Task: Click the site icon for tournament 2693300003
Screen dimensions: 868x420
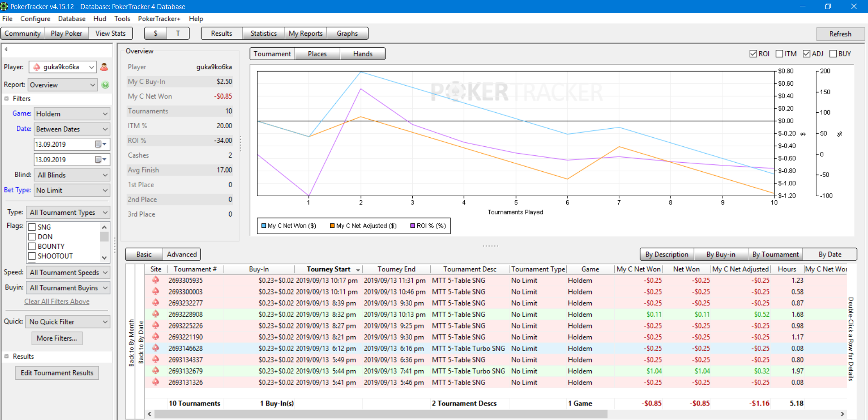Action: [156, 291]
